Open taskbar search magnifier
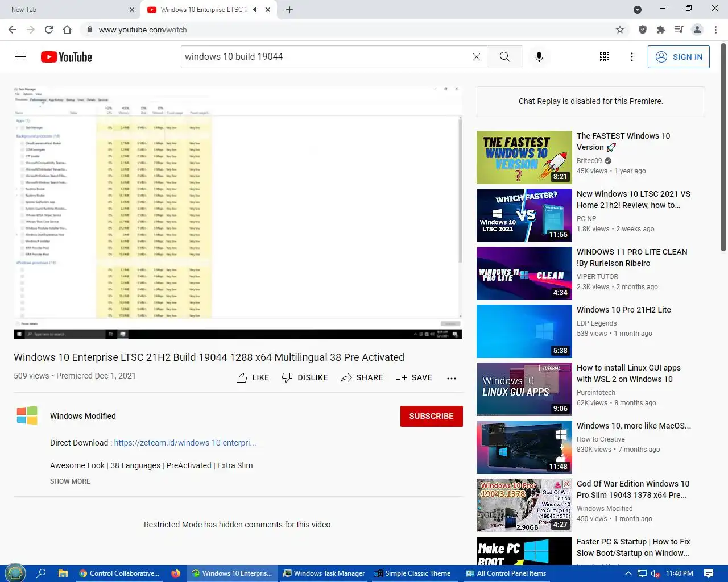Screen dimensions: 728x582 (41, 573)
